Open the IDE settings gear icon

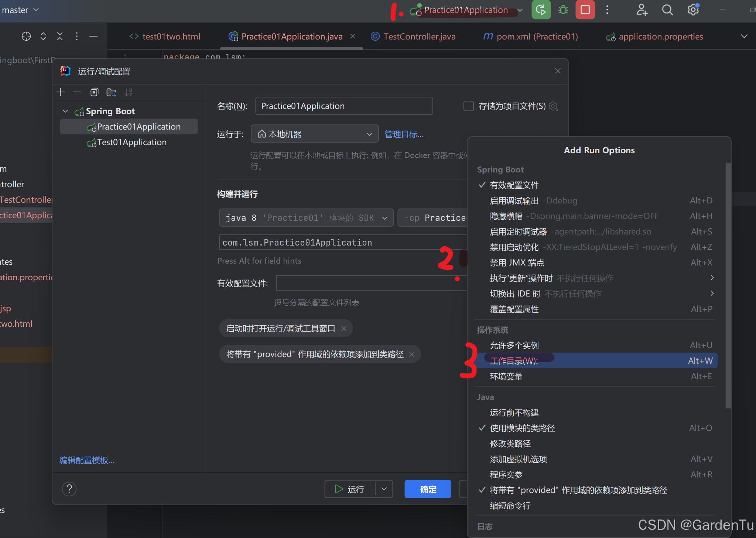(693, 10)
